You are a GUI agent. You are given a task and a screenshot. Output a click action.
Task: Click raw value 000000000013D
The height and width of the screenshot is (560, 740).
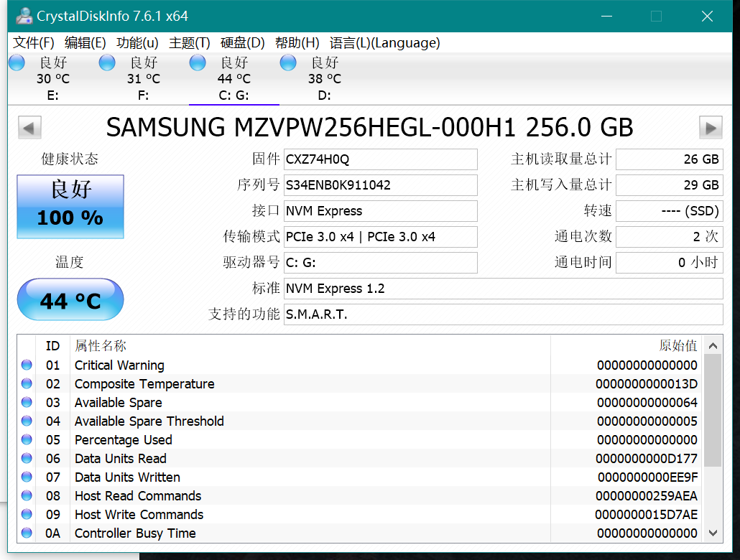[x=647, y=384]
